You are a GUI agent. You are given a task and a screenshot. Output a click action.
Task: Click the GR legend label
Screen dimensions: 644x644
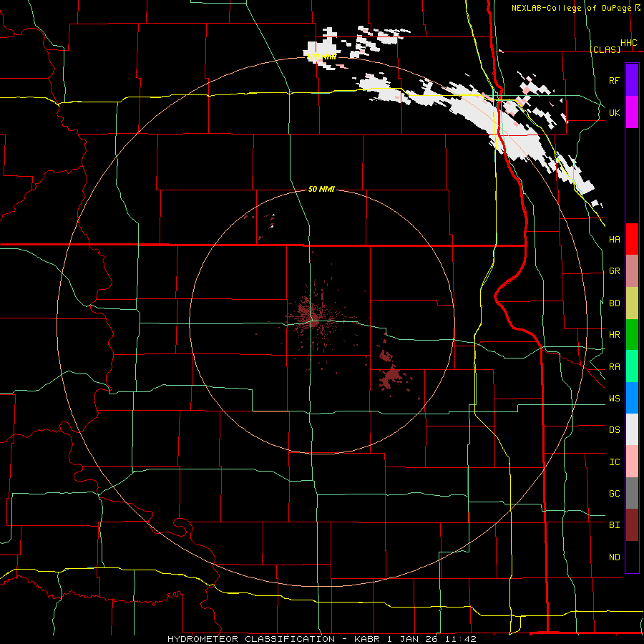614,271
